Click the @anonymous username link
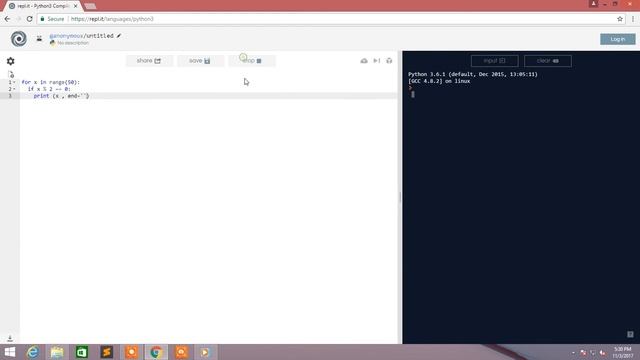 [x=66, y=36]
